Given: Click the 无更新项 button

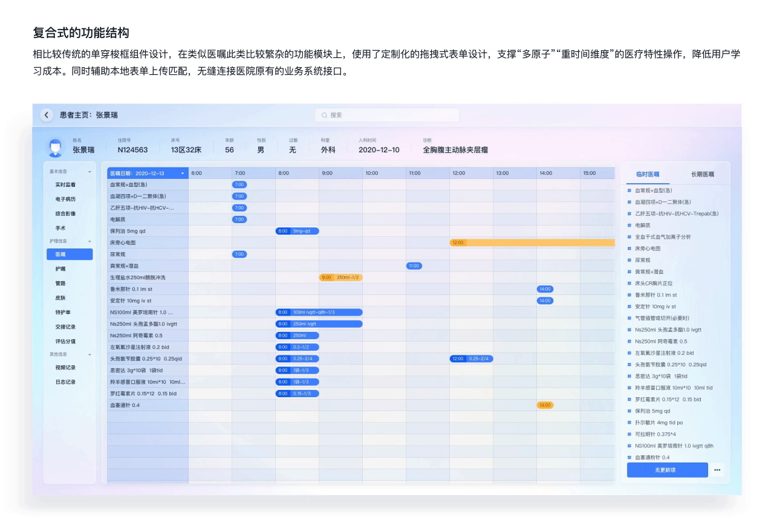Looking at the screenshot, I should tap(667, 470).
